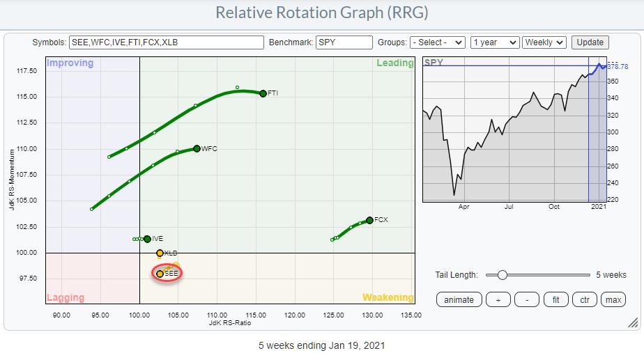The height and width of the screenshot is (353, 644).
Task: Open the 1 year period dropdown
Action: point(494,42)
